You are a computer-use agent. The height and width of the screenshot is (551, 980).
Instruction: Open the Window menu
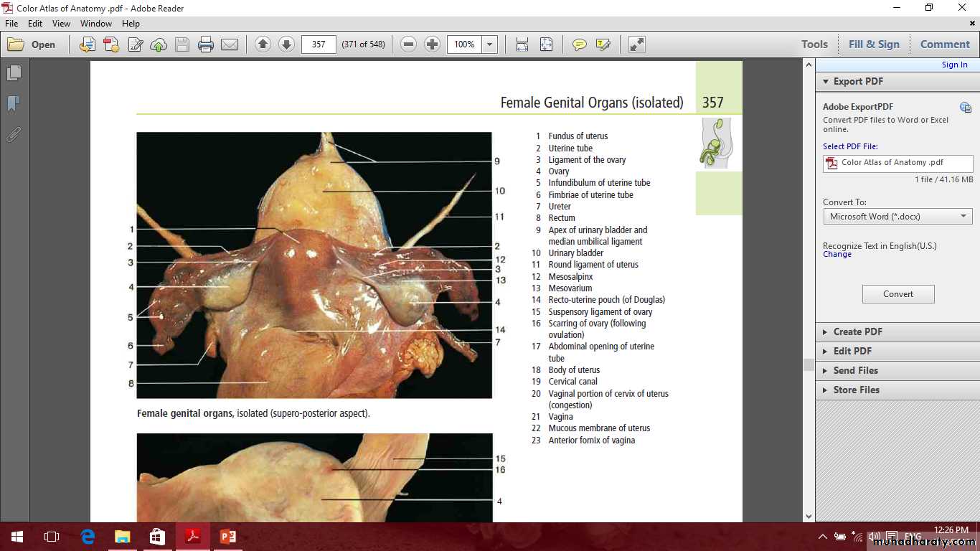pyautogui.click(x=95, y=24)
